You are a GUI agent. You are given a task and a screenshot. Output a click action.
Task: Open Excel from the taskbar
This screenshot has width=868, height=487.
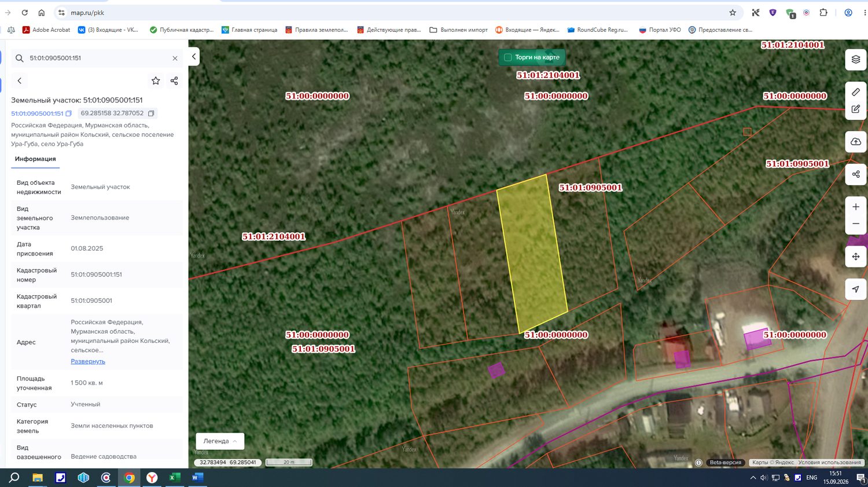coord(174,478)
